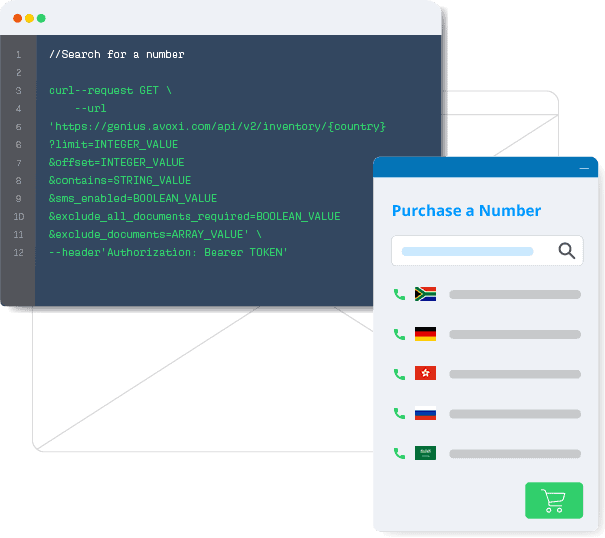Click inside the Purchase a Number search field

click(468, 251)
